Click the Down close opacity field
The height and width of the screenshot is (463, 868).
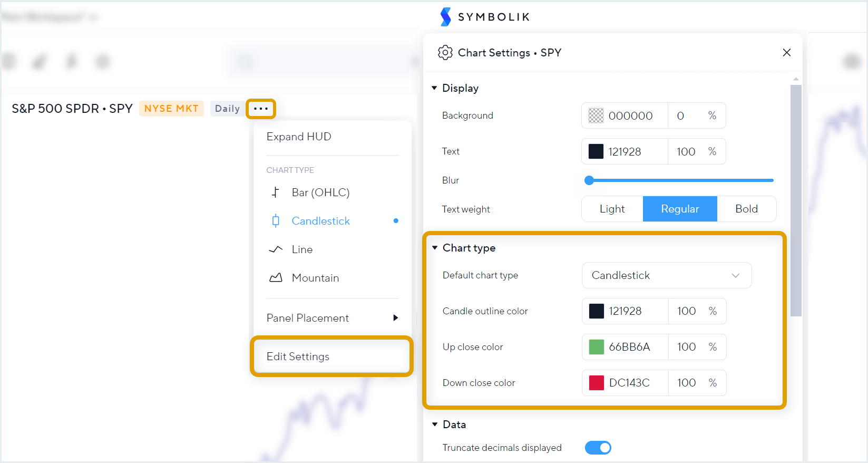coord(697,383)
